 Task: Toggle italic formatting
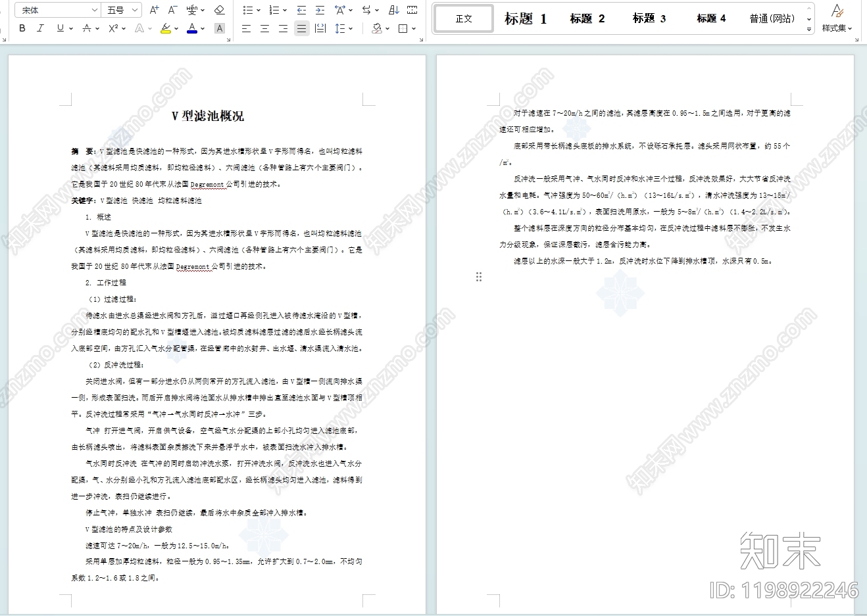41,28
